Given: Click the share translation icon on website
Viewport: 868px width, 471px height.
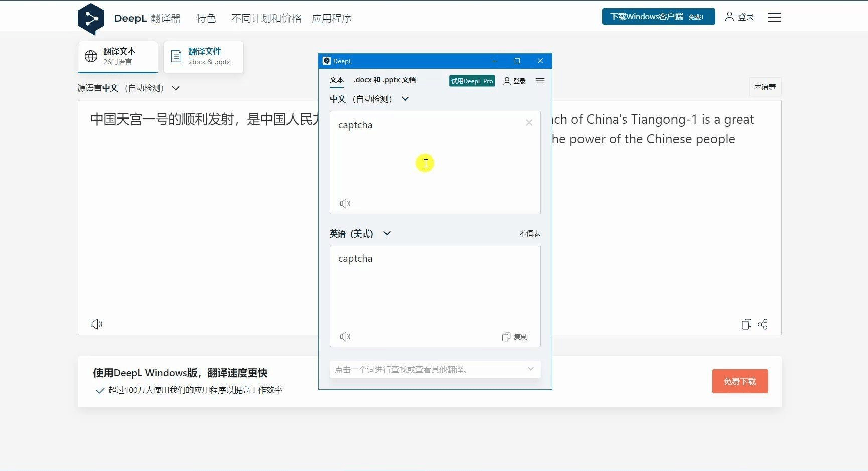Looking at the screenshot, I should (763, 324).
